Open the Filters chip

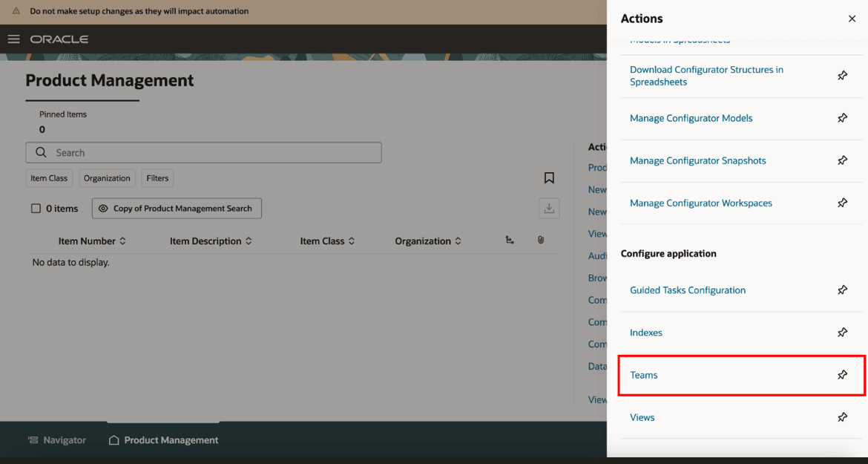(x=157, y=178)
